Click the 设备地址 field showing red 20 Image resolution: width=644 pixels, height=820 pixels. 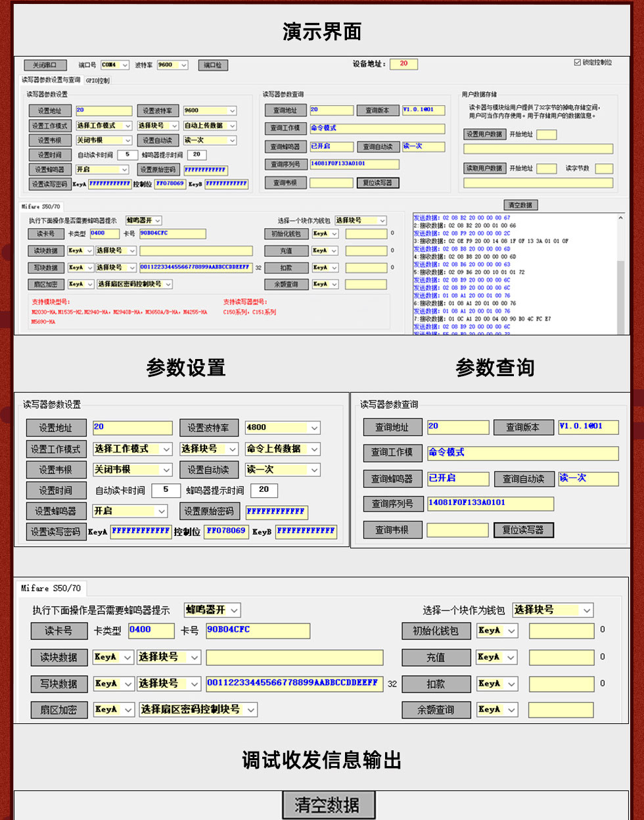coord(403,64)
